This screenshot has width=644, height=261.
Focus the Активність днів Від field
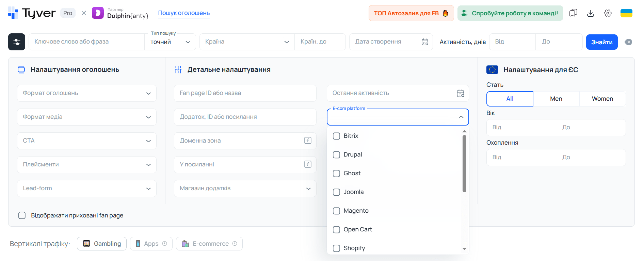tap(512, 42)
